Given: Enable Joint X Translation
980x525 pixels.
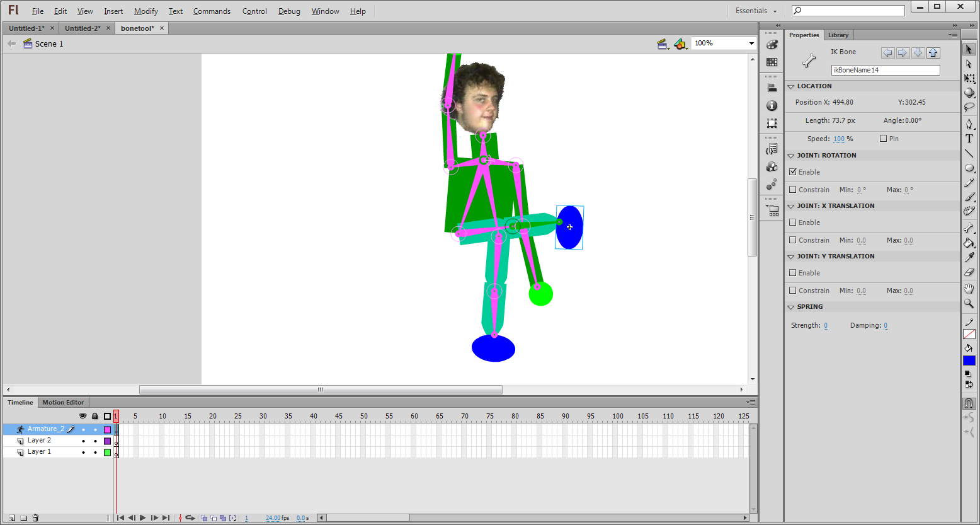Looking at the screenshot, I should (793, 222).
